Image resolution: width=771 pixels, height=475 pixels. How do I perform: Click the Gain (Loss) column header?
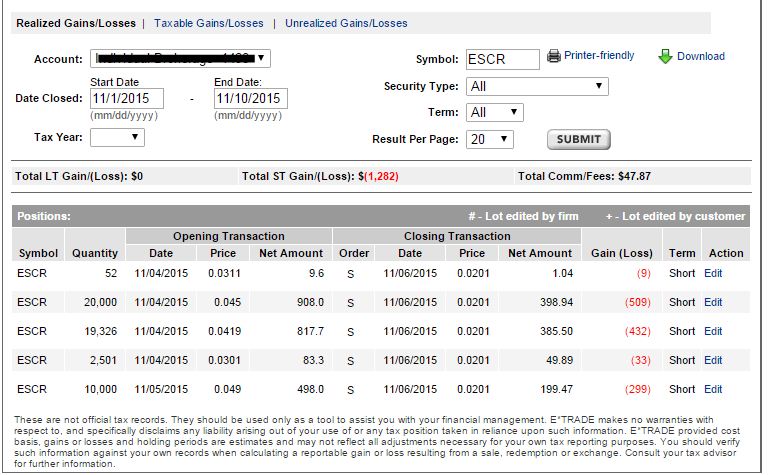[622, 253]
